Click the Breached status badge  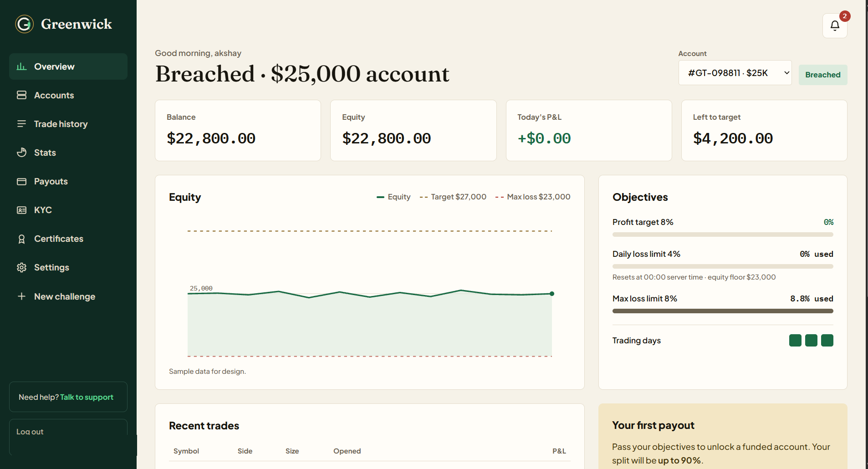pyautogui.click(x=823, y=75)
